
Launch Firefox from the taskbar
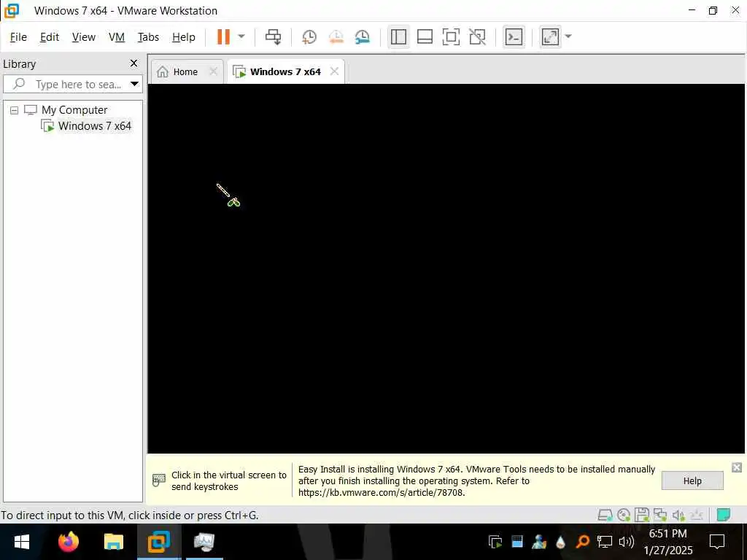[x=68, y=542]
